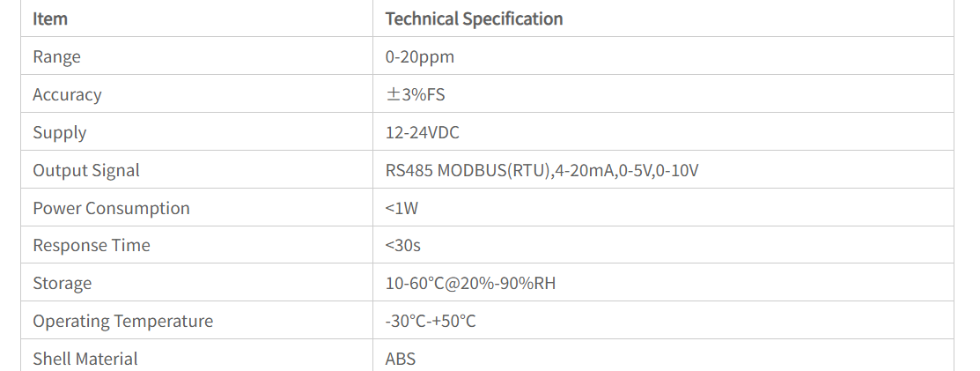This screenshot has width=980, height=371.
Task: Click the "-30°C-+50°C" temperature value
Action: click(x=430, y=321)
